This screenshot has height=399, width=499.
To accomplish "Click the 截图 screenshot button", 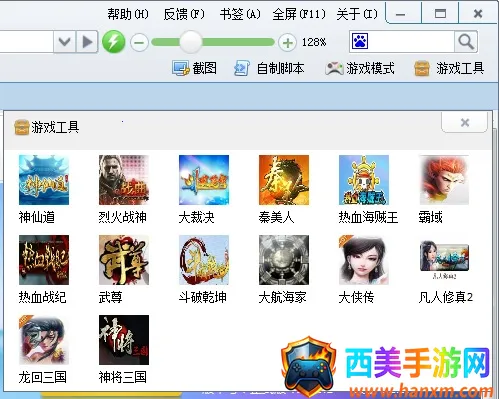I will click(x=194, y=68).
